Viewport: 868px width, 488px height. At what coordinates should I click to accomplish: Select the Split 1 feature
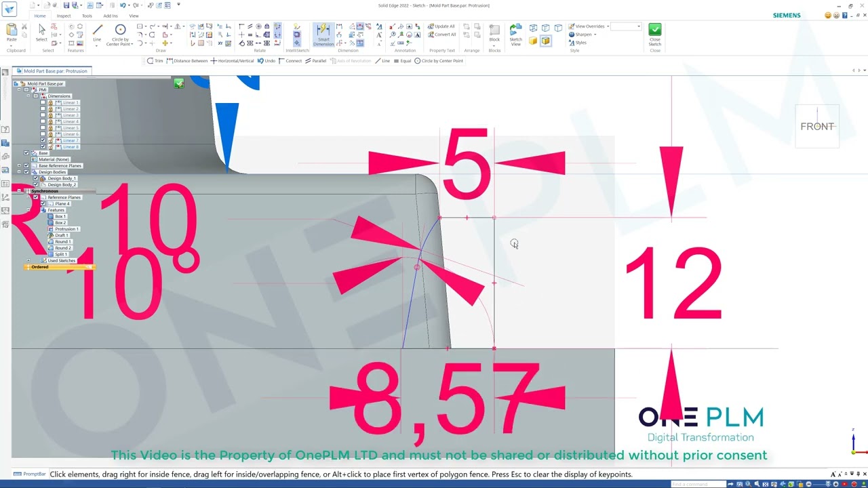coord(57,254)
